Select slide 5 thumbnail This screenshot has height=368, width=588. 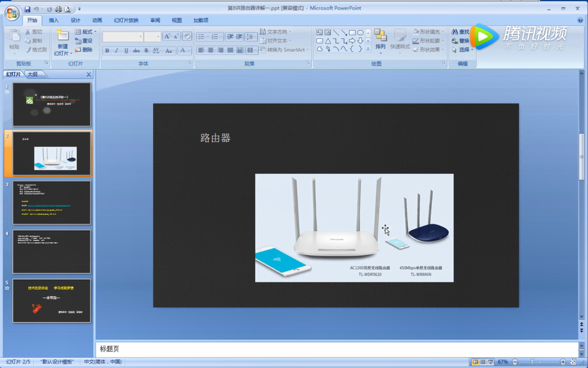(x=52, y=301)
